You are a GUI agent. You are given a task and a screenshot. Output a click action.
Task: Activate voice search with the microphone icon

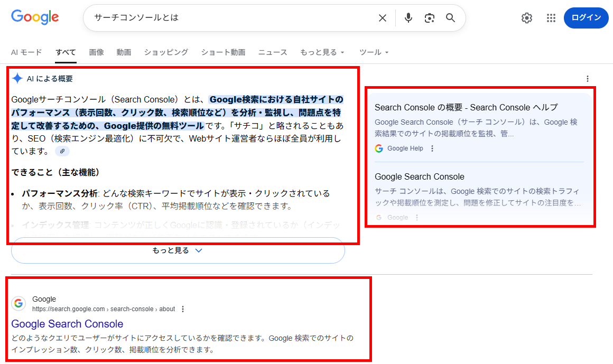pos(408,17)
